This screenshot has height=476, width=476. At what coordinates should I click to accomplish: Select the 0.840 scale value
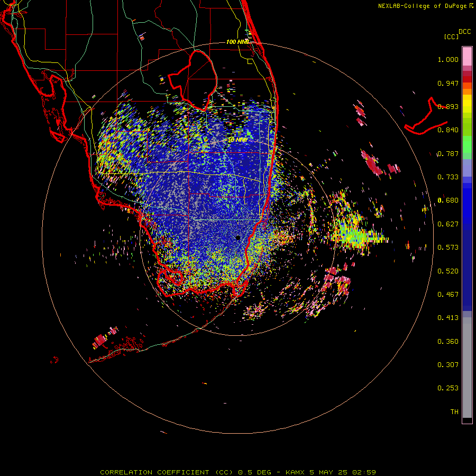tap(448, 130)
